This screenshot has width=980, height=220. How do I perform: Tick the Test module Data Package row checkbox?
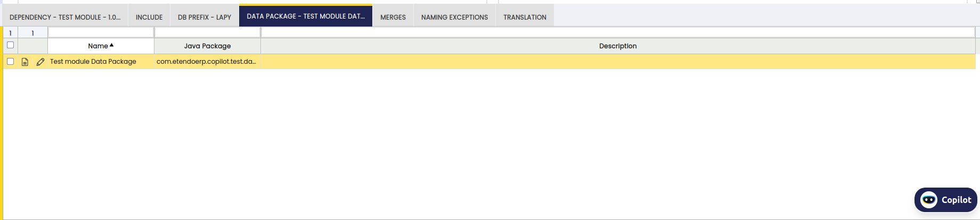tap(10, 62)
